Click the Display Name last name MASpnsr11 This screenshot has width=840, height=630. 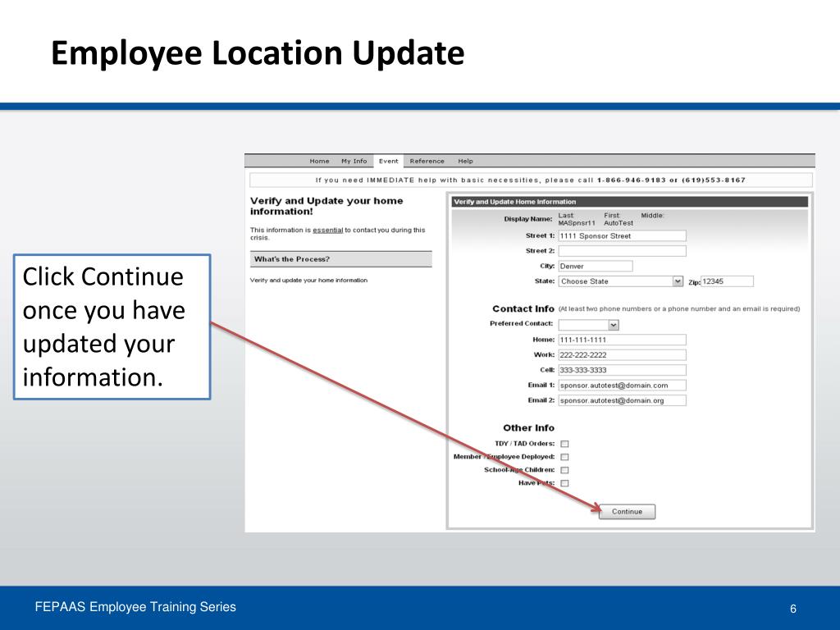577,223
